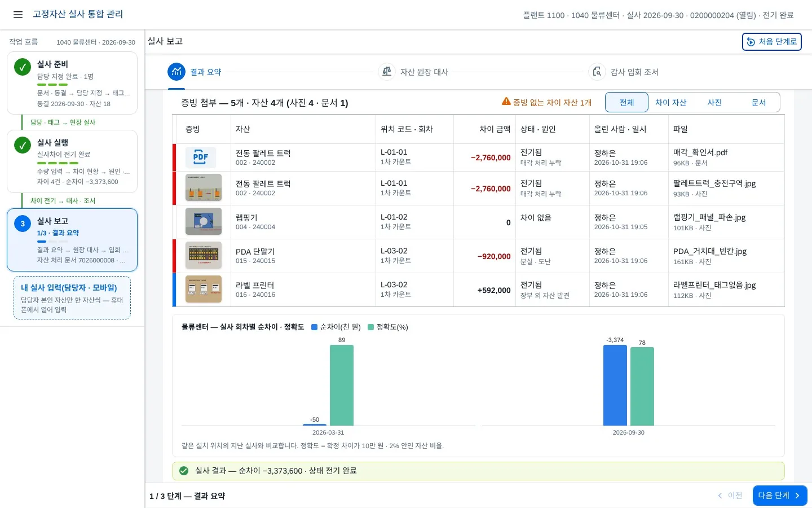Click the green 정확도(%) legend swatch
812x508 pixels.
click(x=371, y=327)
